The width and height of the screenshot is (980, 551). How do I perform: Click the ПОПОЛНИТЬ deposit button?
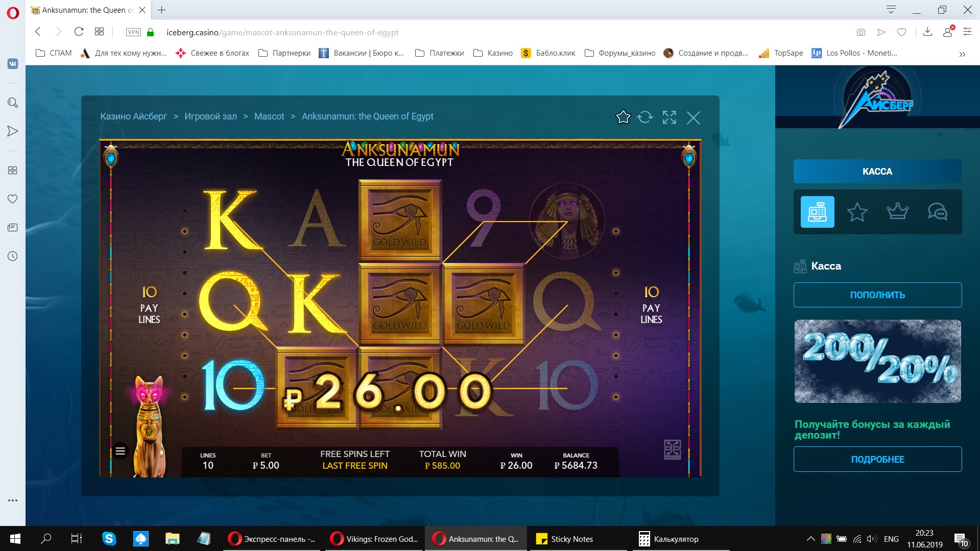[877, 295]
